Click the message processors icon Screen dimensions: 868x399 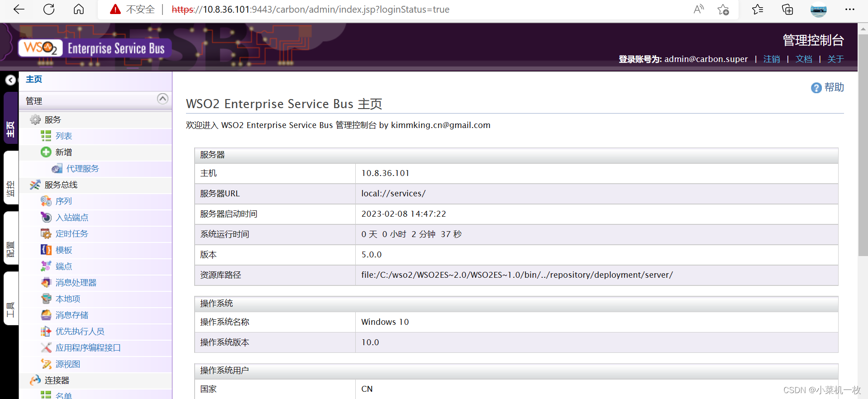(x=46, y=283)
